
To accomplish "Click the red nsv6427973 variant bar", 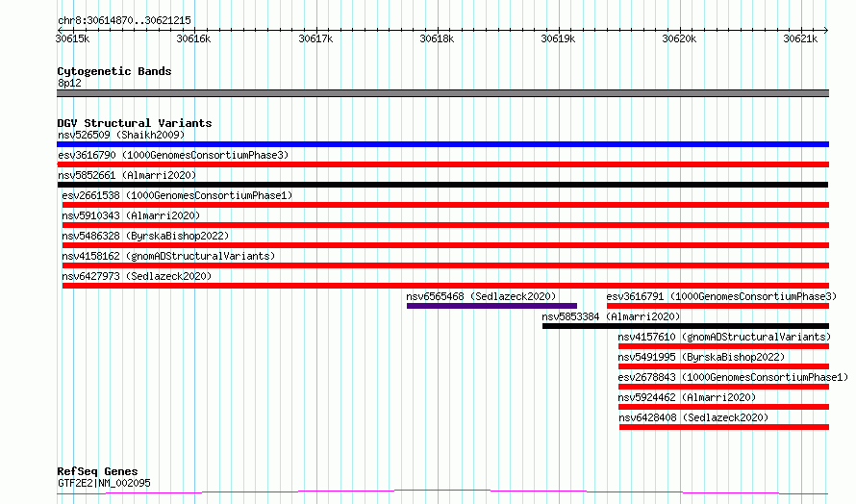I will coord(445,286).
